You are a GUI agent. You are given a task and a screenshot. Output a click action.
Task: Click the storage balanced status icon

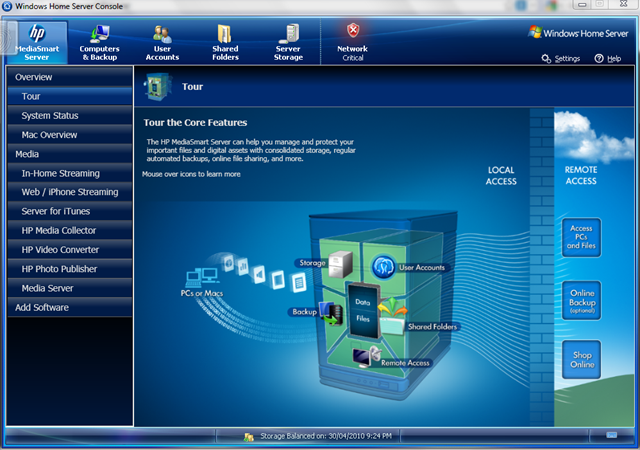tap(249, 437)
